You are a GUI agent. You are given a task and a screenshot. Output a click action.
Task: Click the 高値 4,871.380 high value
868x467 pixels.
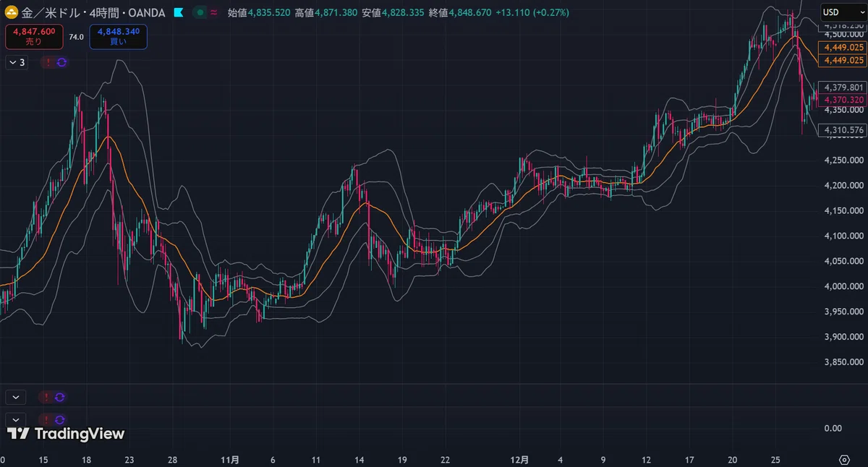coord(327,12)
